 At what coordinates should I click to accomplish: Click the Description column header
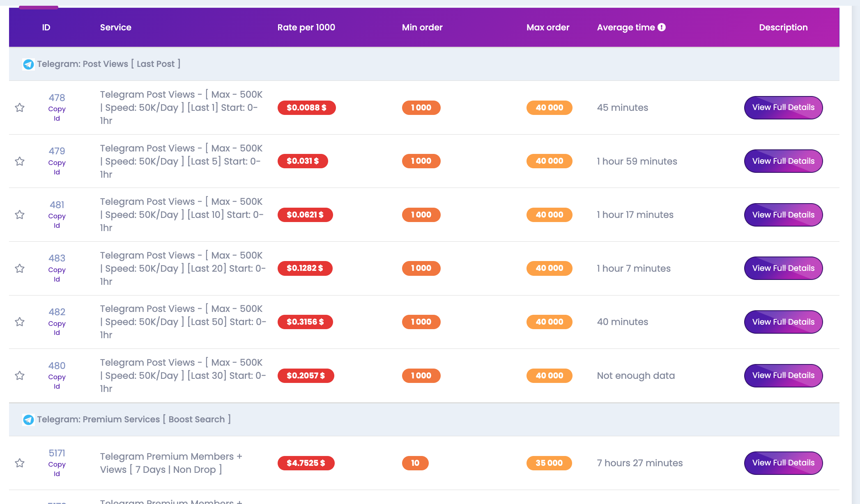(783, 27)
